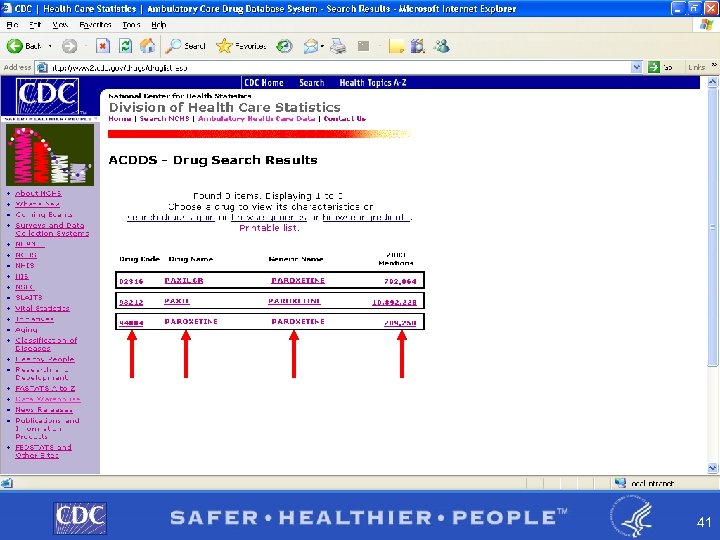Click the mentions count 10,892,228 link

(394, 302)
